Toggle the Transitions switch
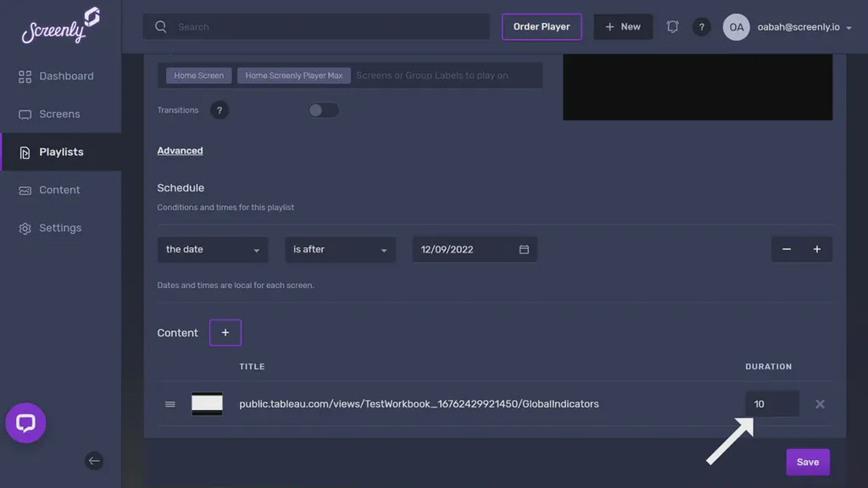868x488 pixels. 323,110
